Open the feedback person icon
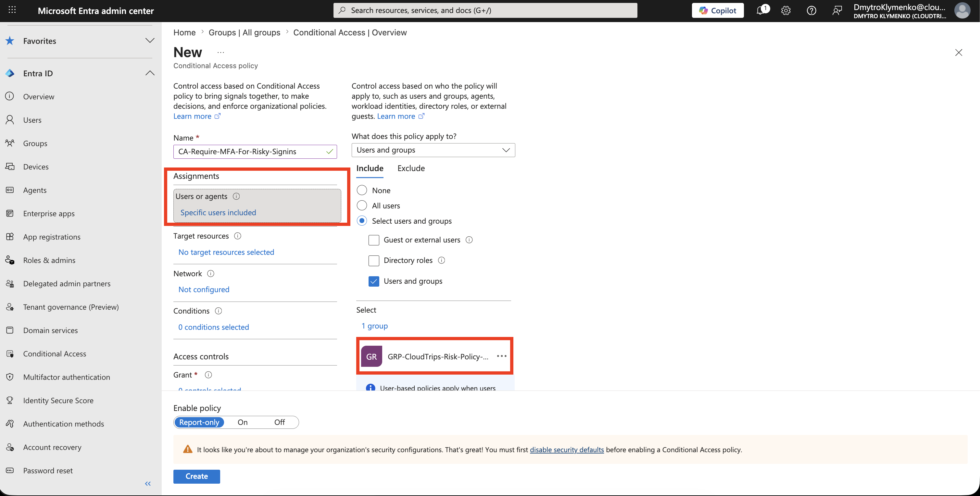 point(837,10)
